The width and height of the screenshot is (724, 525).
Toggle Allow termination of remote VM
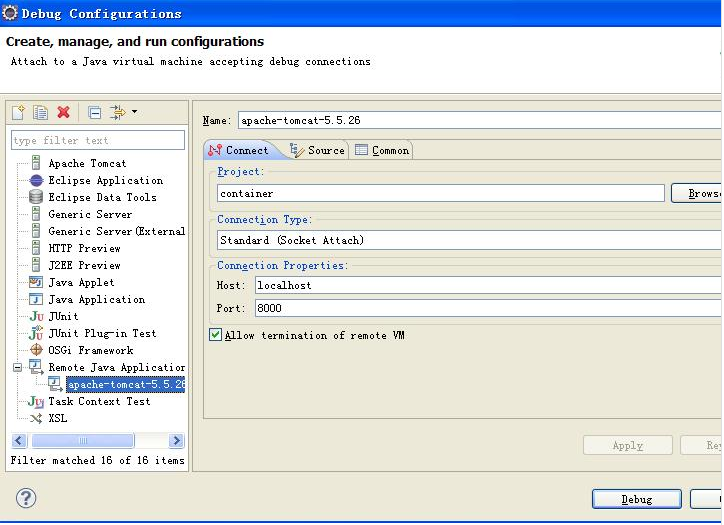coord(215,336)
